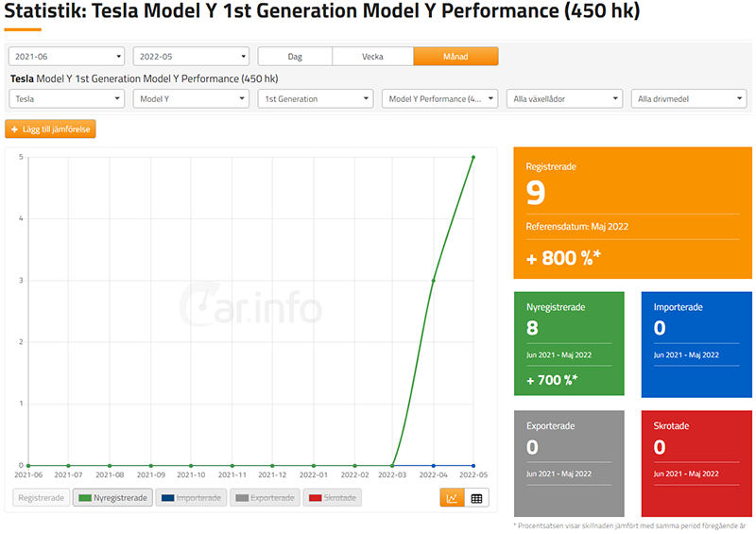Toggle Exporterade series in legend
Image resolution: width=756 pixels, height=534 pixels.
coord(266,498)
